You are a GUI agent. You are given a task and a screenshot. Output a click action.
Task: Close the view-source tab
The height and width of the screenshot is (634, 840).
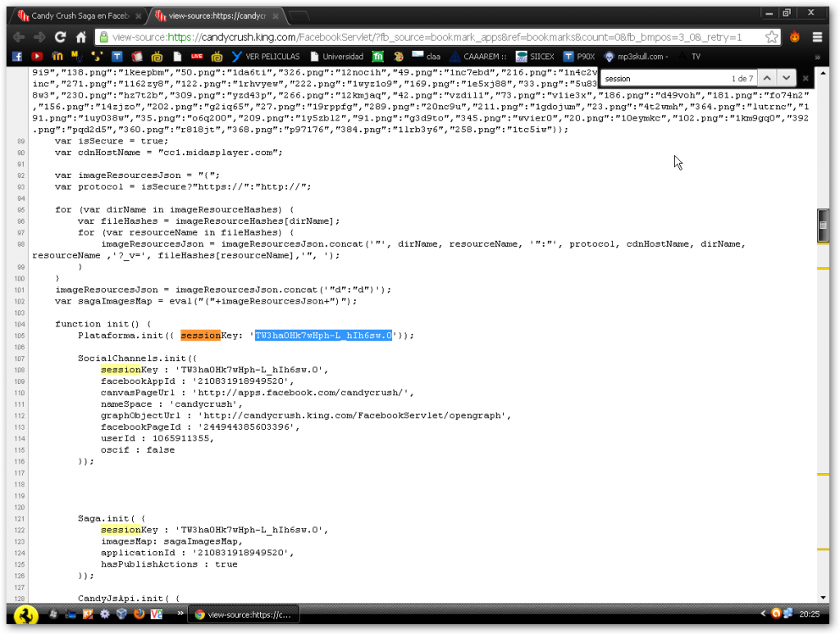point(276,16)
